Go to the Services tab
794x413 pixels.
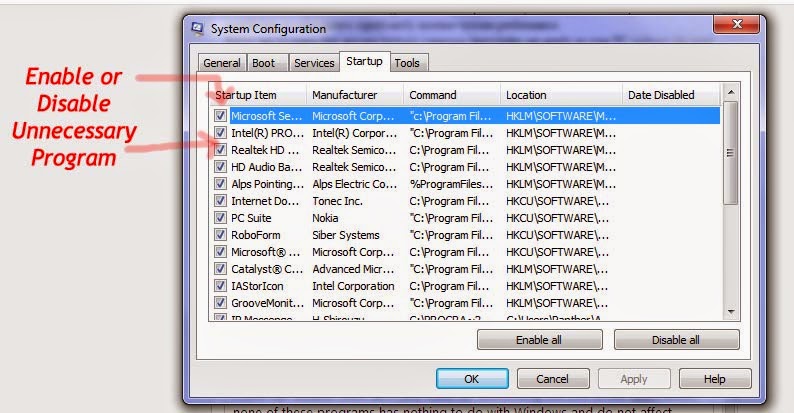[x=314, y=63]
